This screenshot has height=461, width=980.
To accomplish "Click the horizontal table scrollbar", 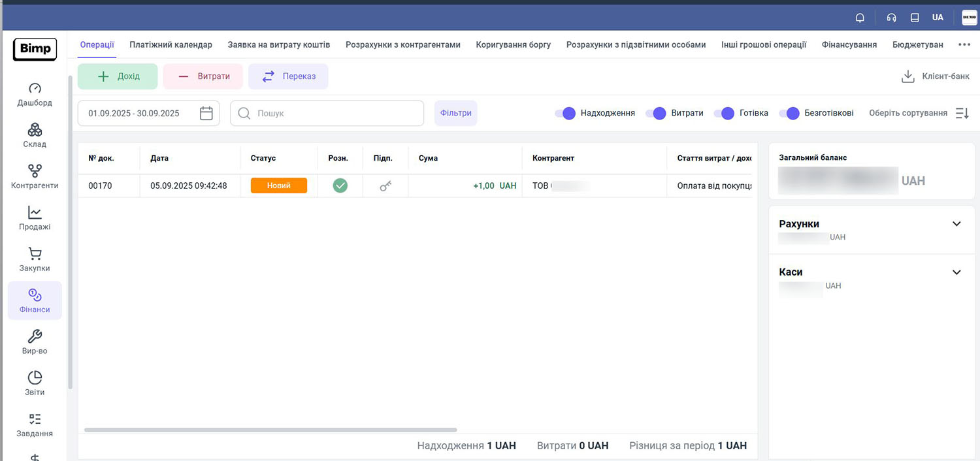I will point(270,430).
